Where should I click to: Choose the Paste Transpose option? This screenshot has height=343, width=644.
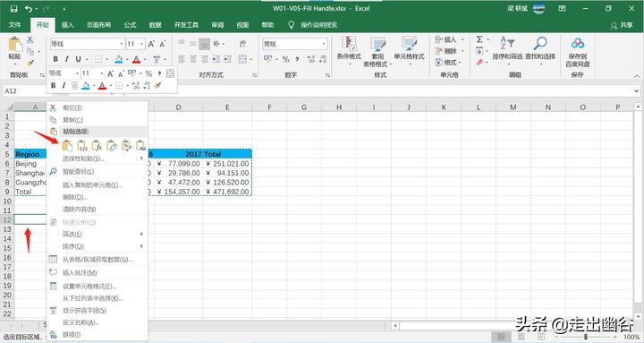click(x=111, y=145)
